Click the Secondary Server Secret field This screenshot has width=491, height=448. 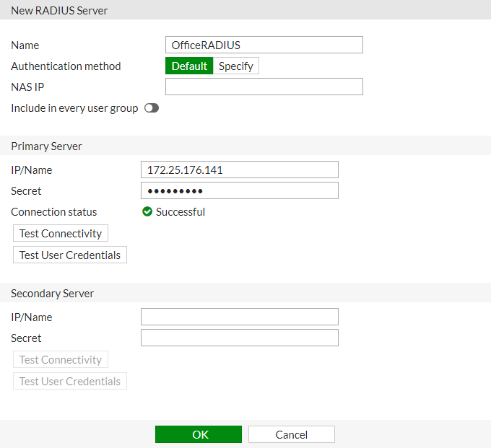pos(240,338)
